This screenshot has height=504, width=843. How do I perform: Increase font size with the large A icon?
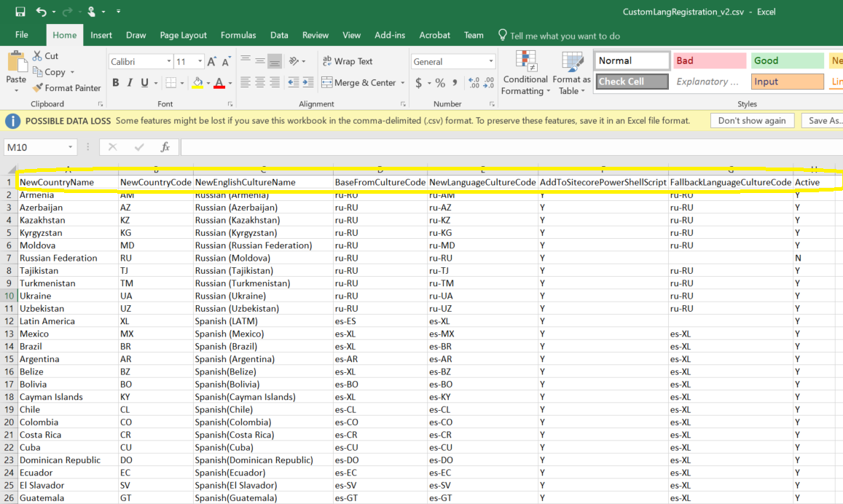tap(211, 62)
